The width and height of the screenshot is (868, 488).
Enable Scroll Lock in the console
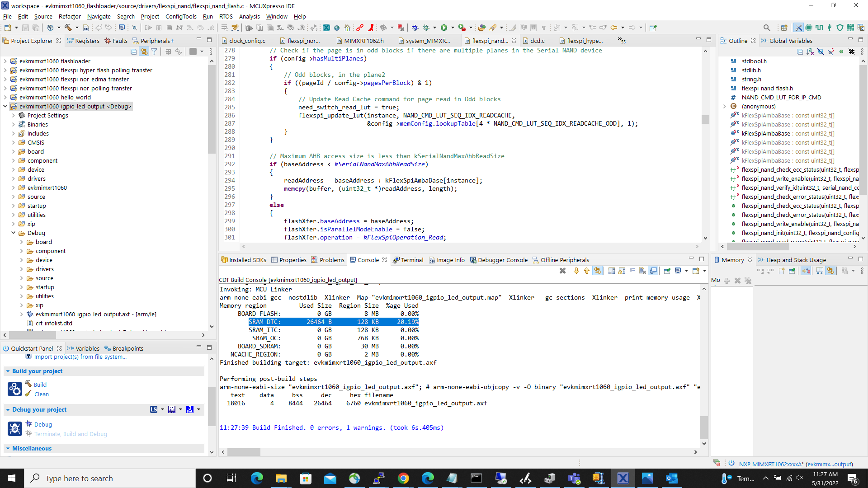coord(622,271)
